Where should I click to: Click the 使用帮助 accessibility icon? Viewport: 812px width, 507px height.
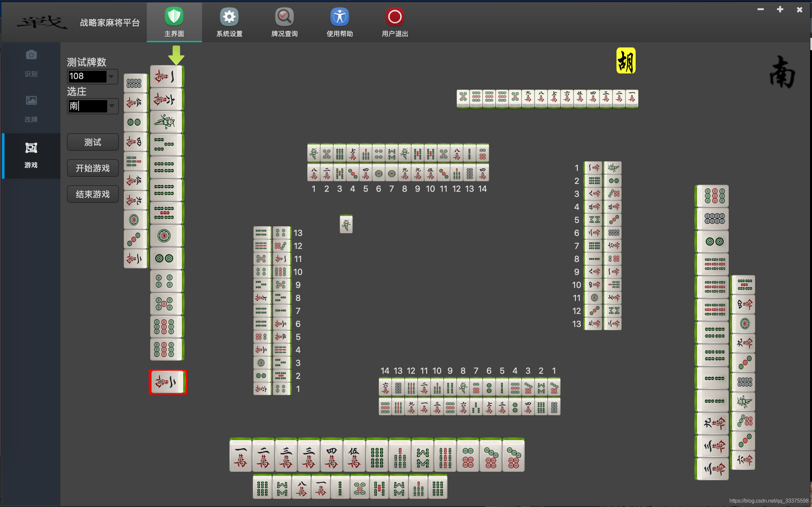point(339,17)
